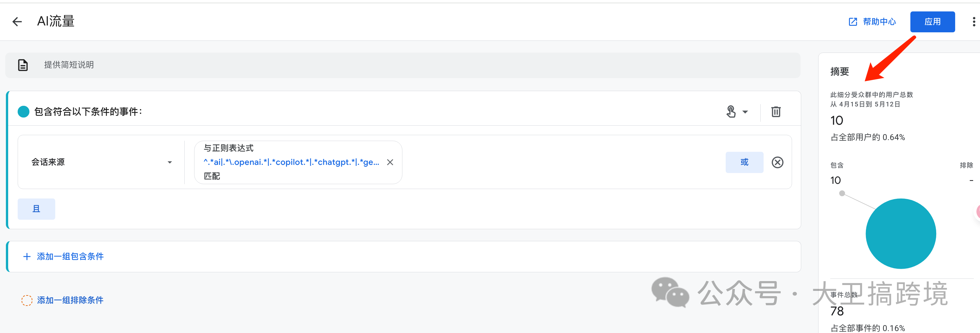Click the 或 OR button
This screenshot has height=333, width=980.
tap(744, 162)
